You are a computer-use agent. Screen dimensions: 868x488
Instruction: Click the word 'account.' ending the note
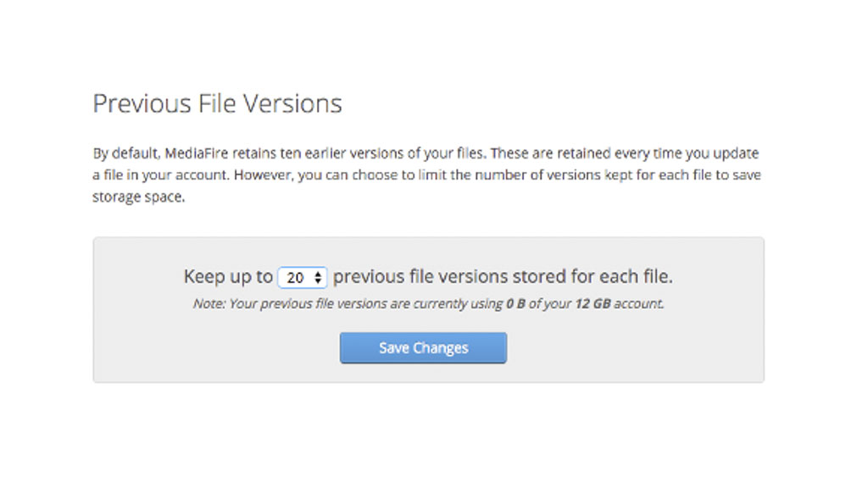click(x=639, y=303)
